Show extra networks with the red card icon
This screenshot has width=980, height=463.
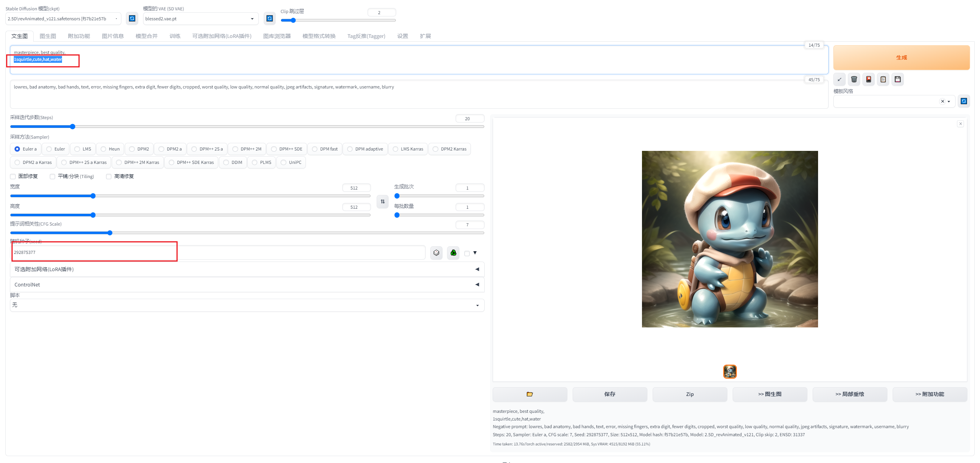869,79
